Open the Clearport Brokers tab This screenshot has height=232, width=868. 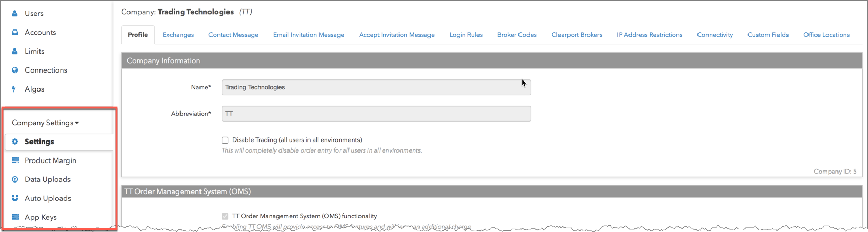(577, 35)
